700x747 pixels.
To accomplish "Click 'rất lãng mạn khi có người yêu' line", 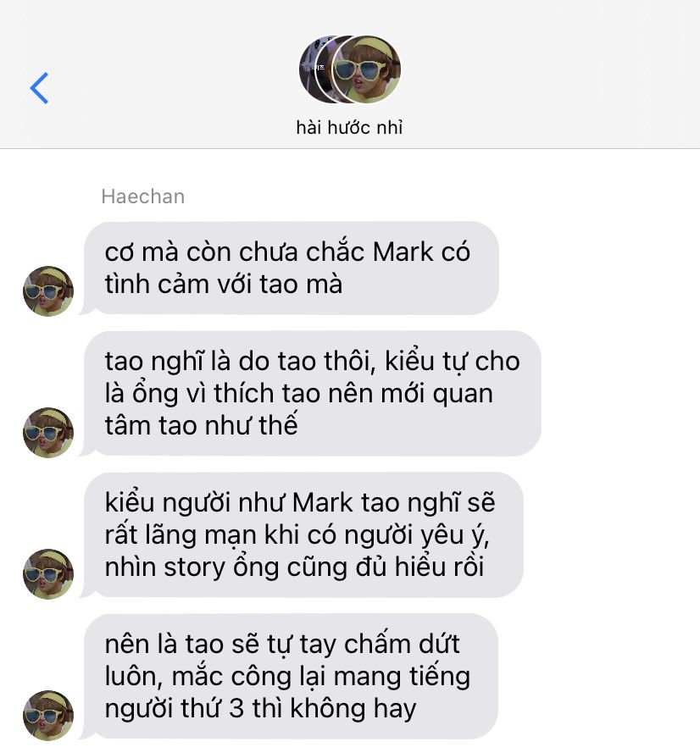I will coord(297,535).
